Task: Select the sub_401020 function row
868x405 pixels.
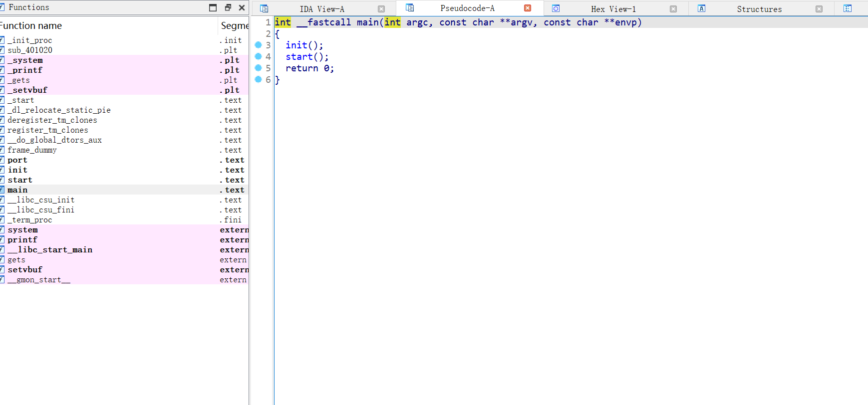Action: (x=124, y=50)
